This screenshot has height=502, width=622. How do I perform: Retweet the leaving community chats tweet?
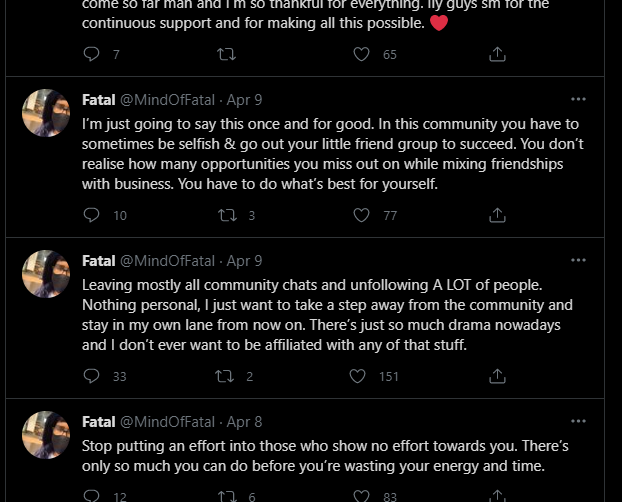[227, 376]
